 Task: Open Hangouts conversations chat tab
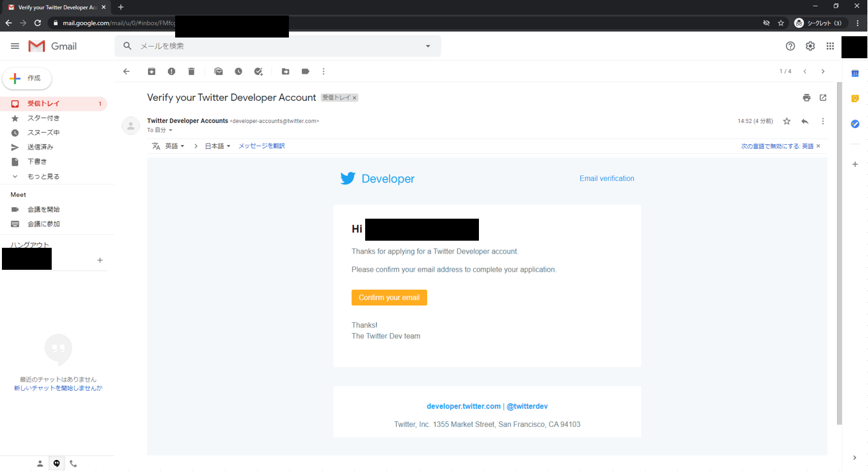[57, 463]
